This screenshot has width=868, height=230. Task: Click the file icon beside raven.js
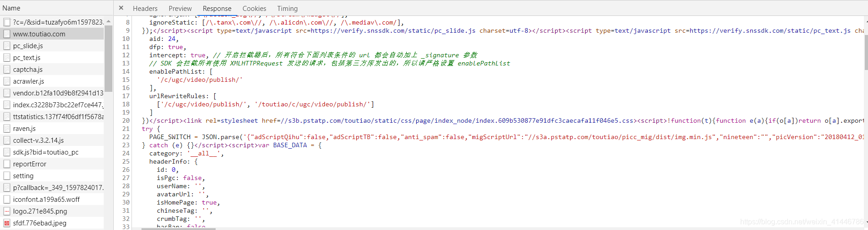click(7, 128)
